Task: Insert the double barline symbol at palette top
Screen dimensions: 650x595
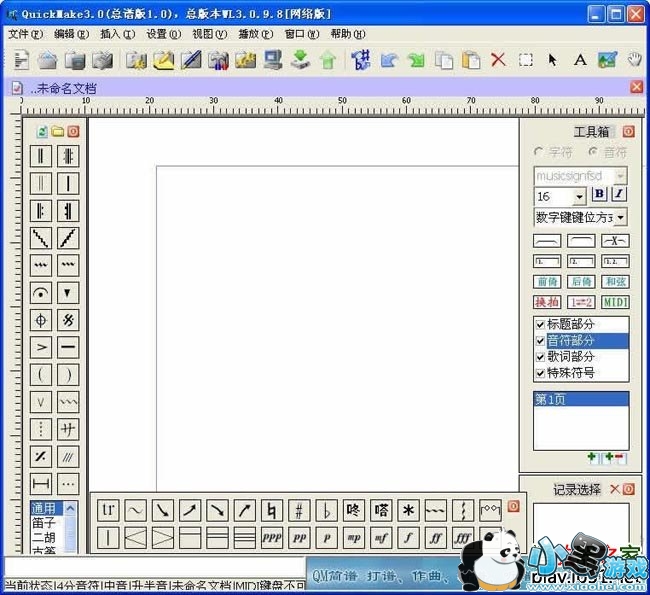Action: click(x=41, y=156)
